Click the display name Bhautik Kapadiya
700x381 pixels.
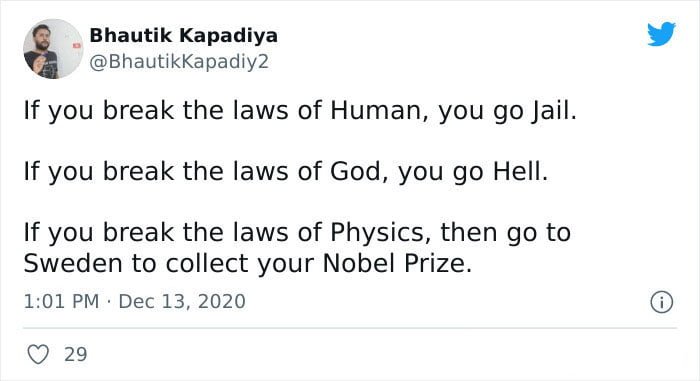(x=183, y=35)
